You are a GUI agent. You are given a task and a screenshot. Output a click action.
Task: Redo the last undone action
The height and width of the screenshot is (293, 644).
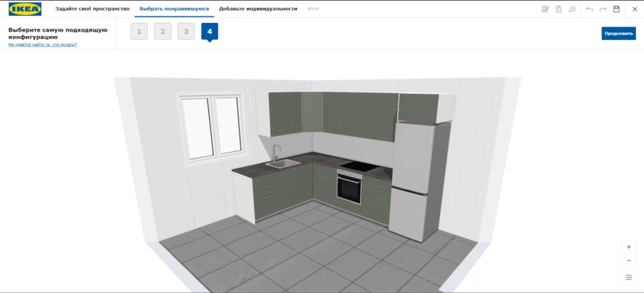click(603, 9)
